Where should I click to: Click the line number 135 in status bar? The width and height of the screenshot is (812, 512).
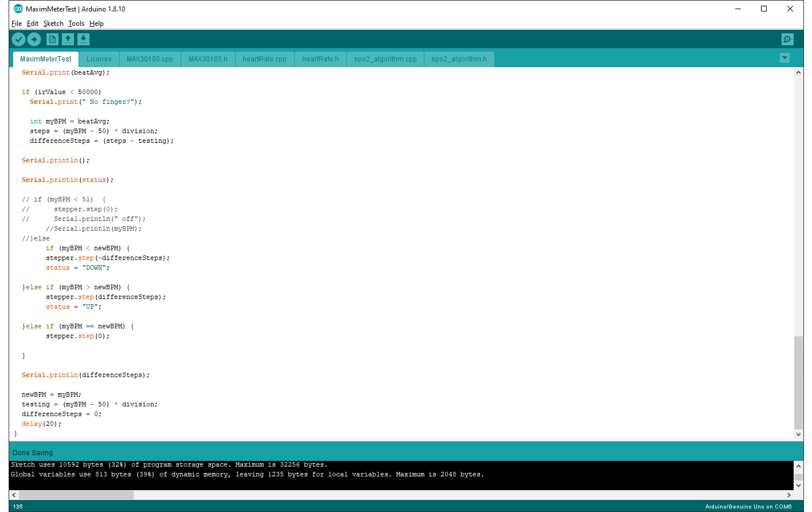pos(18,506)
